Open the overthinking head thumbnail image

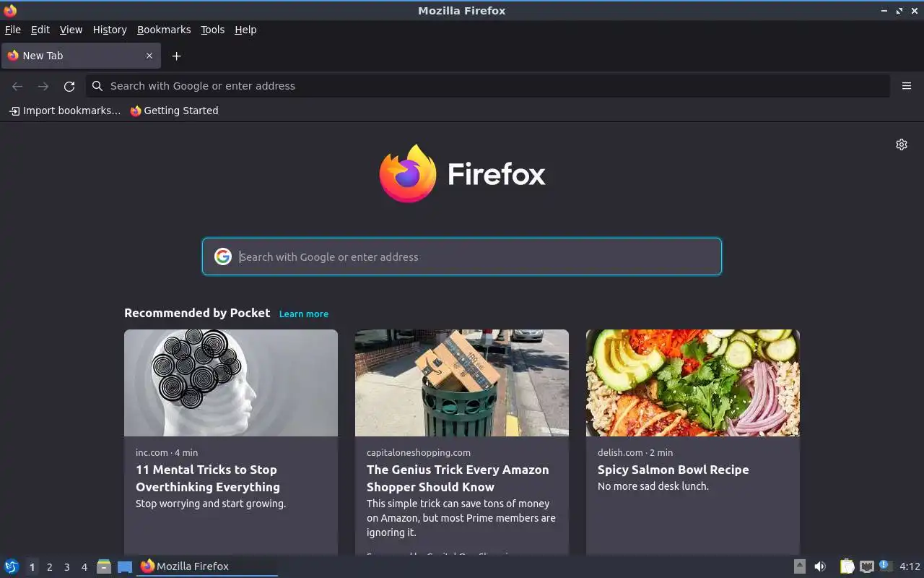[x=231, y=383]
